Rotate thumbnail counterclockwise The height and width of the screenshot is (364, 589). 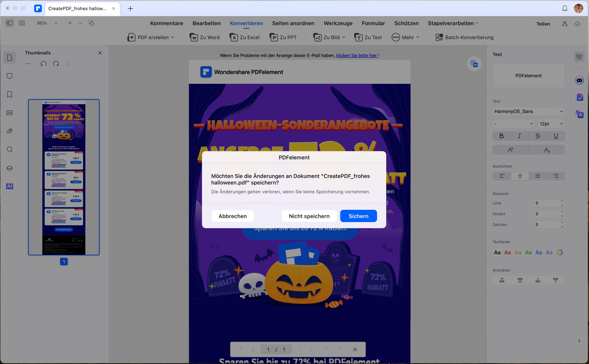tap(43, 63)
